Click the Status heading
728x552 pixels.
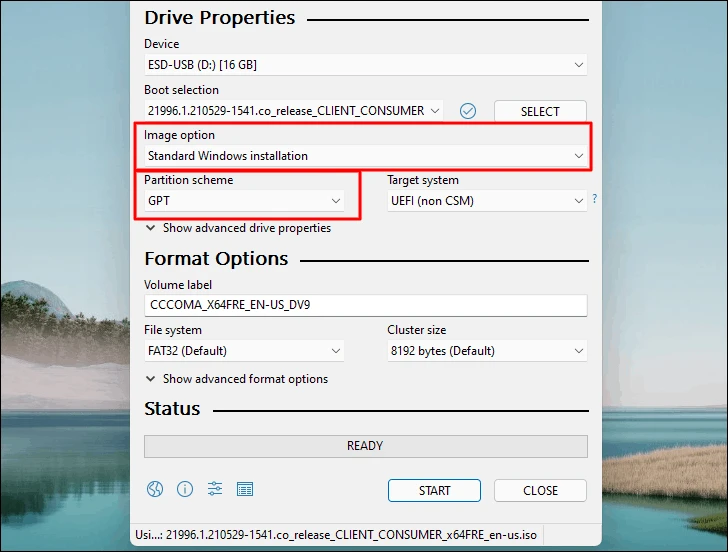[x=172, y=409]
